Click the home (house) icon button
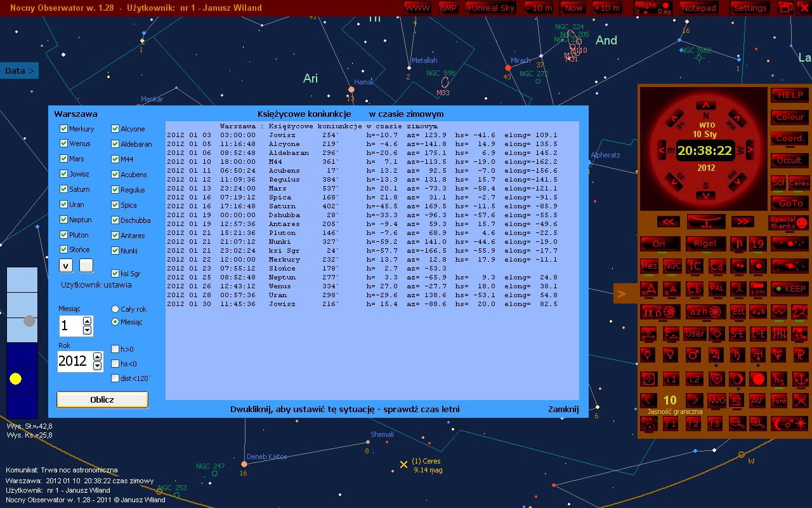 click(x=737, y=400)
